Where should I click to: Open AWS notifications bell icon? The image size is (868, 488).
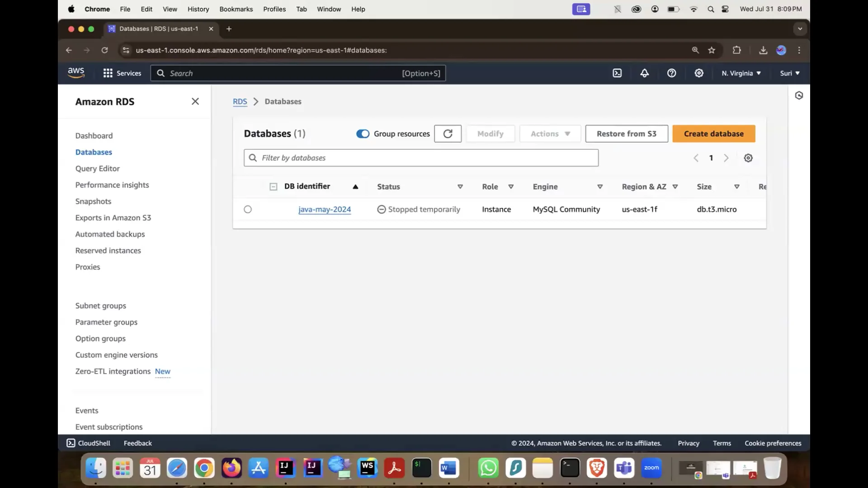pos(644,73)
